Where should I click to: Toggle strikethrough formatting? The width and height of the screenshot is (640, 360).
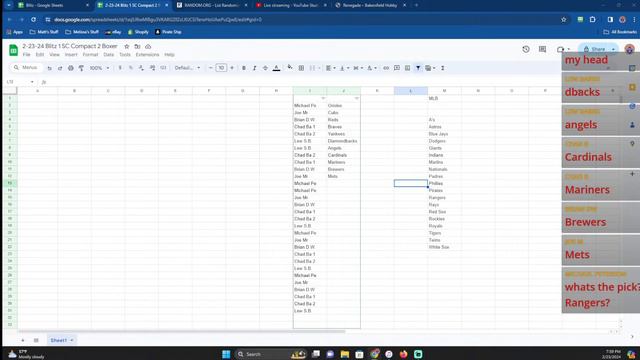click(265, 68)
